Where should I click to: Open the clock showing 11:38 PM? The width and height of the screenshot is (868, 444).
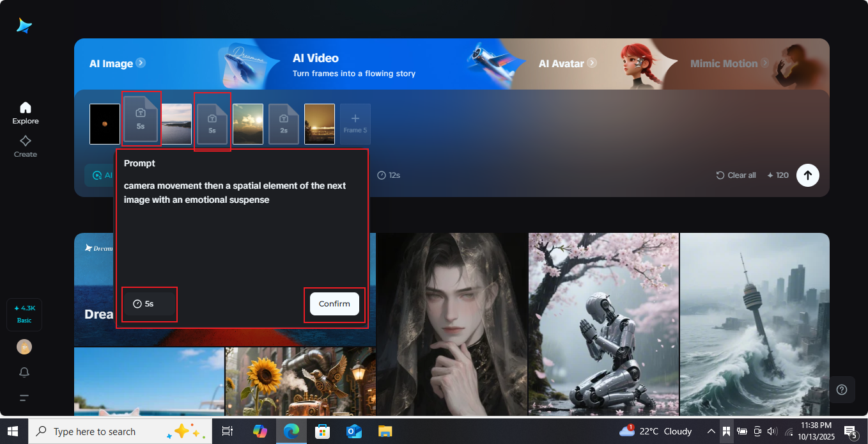pyautogui.click(x=815, y=431)
